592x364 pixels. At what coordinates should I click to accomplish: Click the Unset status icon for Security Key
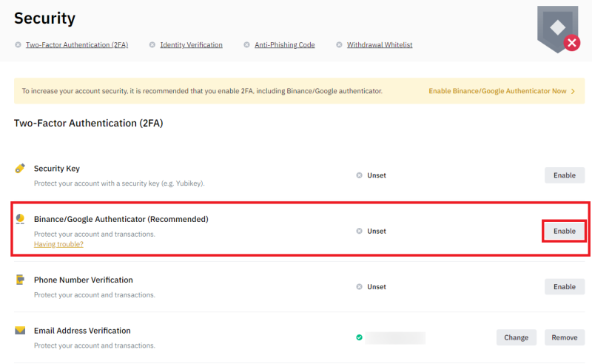click(359, 175)
